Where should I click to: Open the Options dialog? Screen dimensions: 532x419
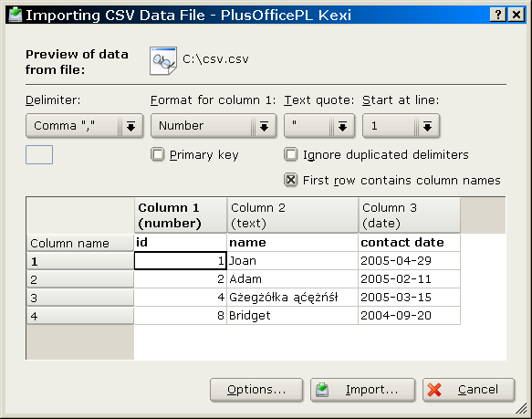(x=256, y=390)
